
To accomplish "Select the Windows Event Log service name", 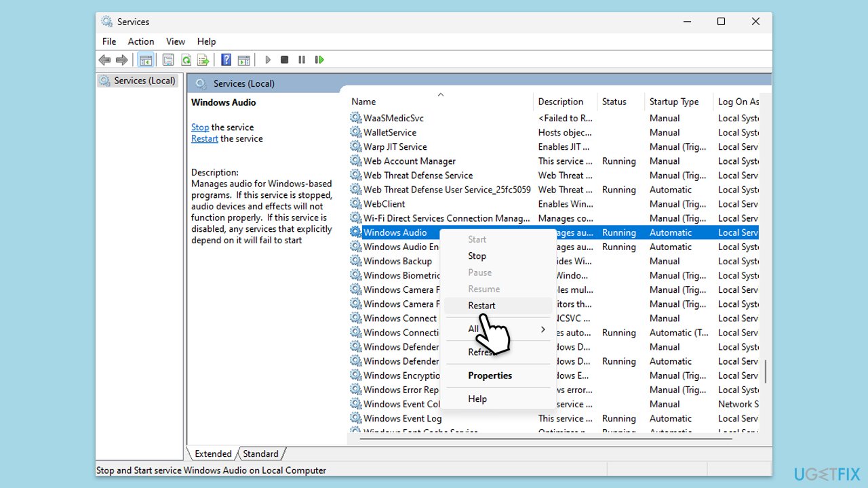I will tap(402, 418).
